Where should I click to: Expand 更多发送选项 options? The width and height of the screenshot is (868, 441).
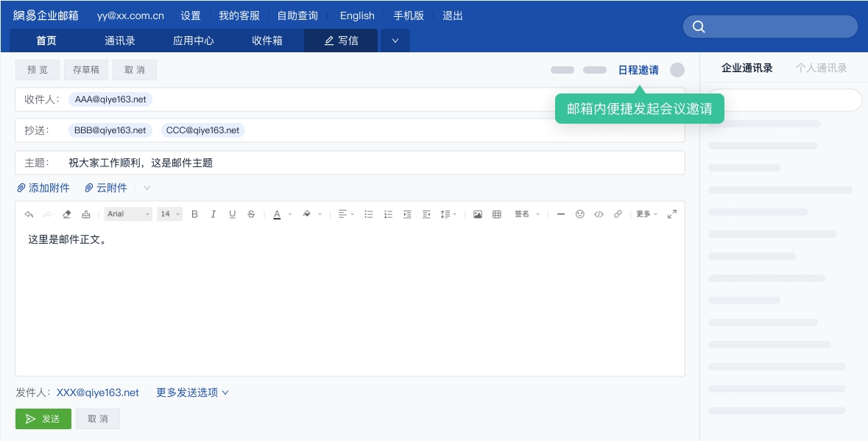(192, 392)
